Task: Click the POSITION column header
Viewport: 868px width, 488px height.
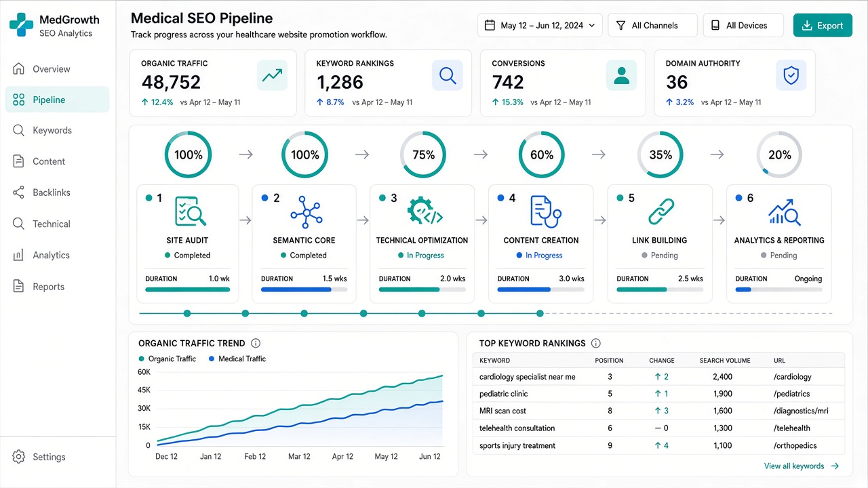Action: coord(609,361)
